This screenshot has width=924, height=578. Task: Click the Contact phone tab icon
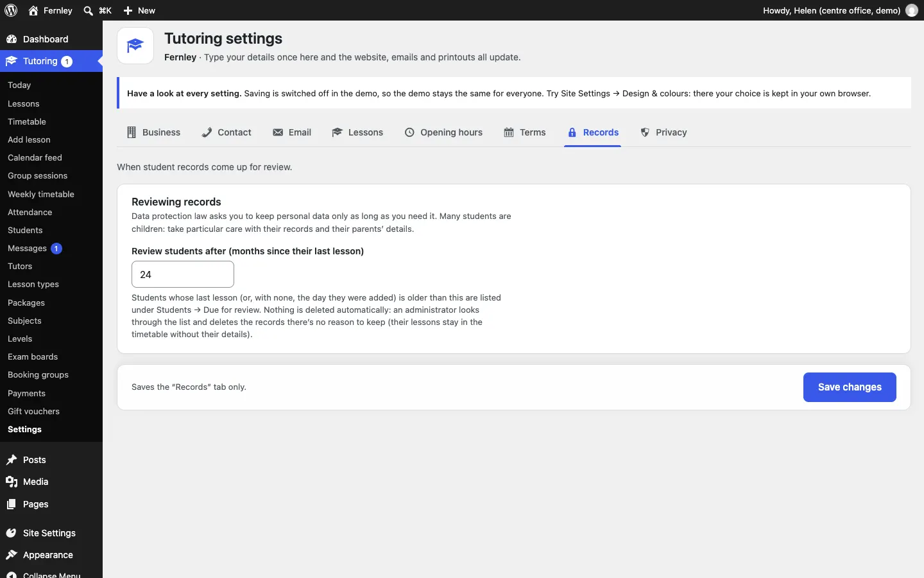click(x=207, y=132)
